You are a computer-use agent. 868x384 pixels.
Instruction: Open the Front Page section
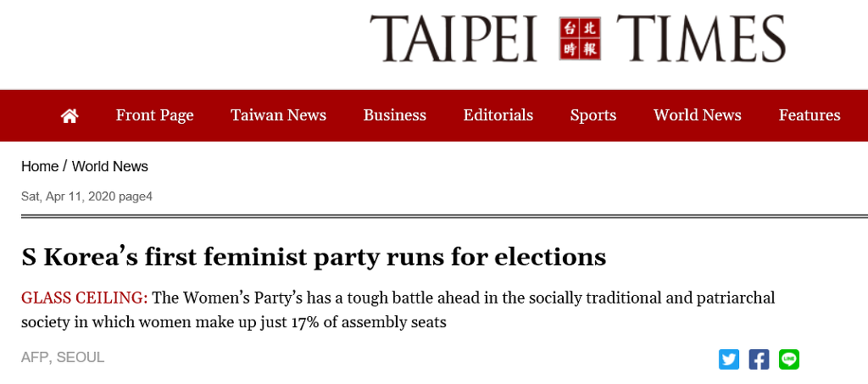click(154, 115)
